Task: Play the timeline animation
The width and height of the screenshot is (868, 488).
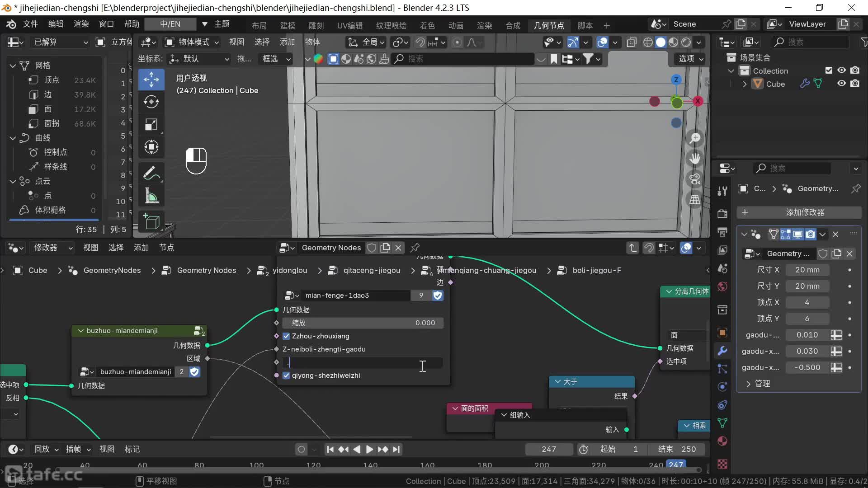Action: coord(369,449)
